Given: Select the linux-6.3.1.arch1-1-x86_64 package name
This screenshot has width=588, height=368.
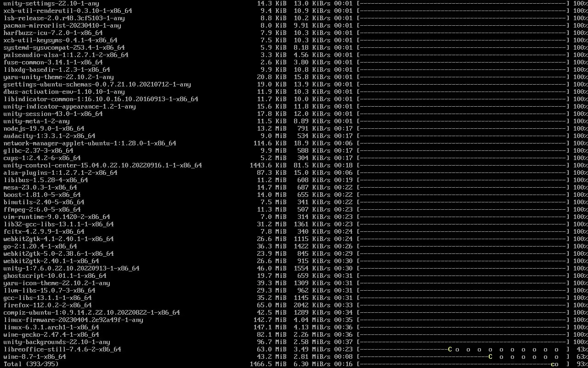Looking at the screenshot, I should point(51,327).
